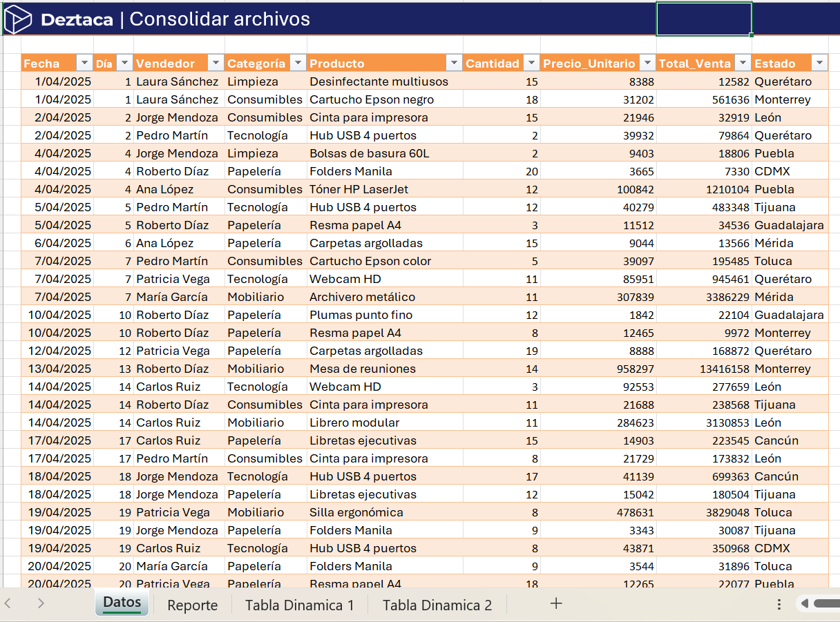
Task: Select Total_Venta value 3130853
Action: tap(704, 422)
